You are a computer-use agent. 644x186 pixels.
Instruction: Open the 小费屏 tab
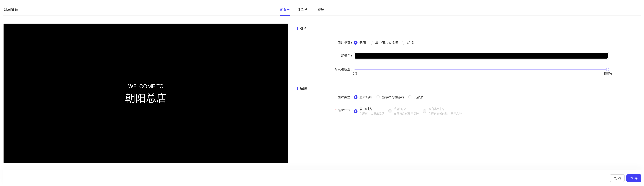pyautogui.click(x=319, y=10)
